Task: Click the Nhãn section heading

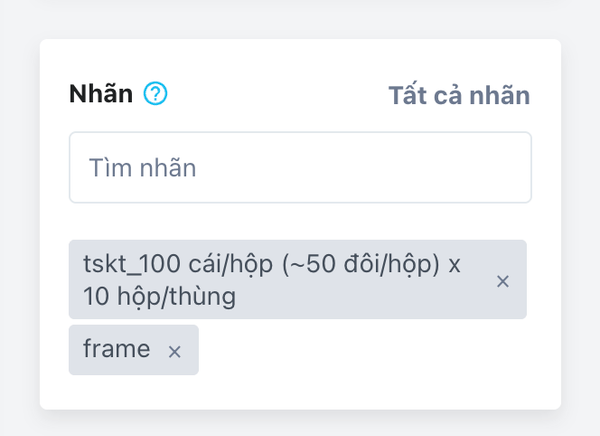Action: [100, 95]
